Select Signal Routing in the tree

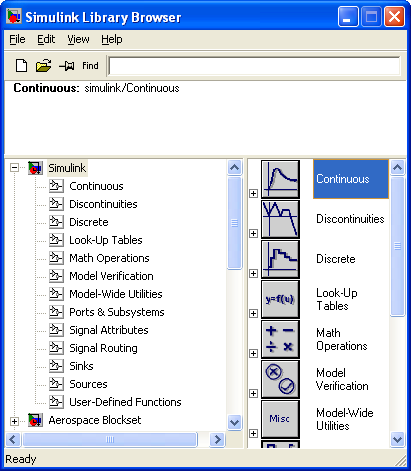pyautogui.click(x=103, y=348)
